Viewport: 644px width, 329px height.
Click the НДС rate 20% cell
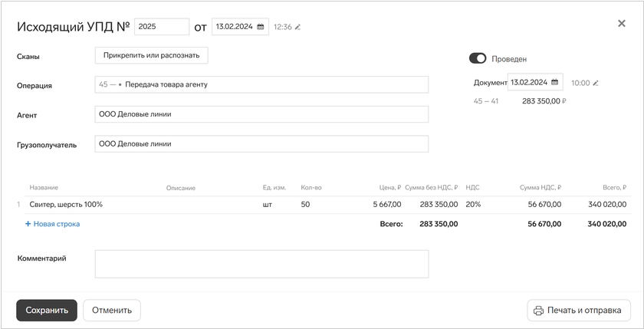click(473, 205)
